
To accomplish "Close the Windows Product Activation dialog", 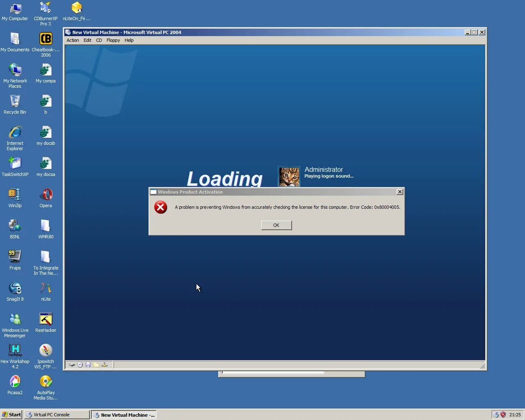I will click(x=400, y=192).
